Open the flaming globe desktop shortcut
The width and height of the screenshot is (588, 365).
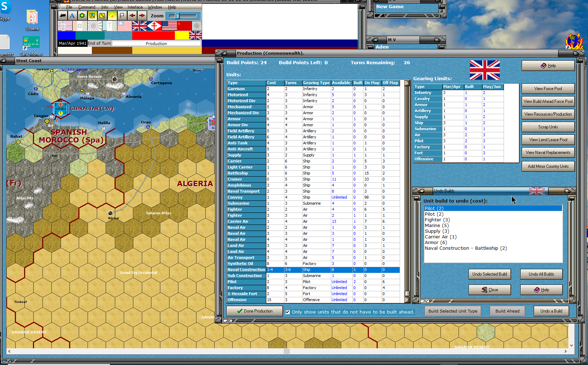[574, 41]
